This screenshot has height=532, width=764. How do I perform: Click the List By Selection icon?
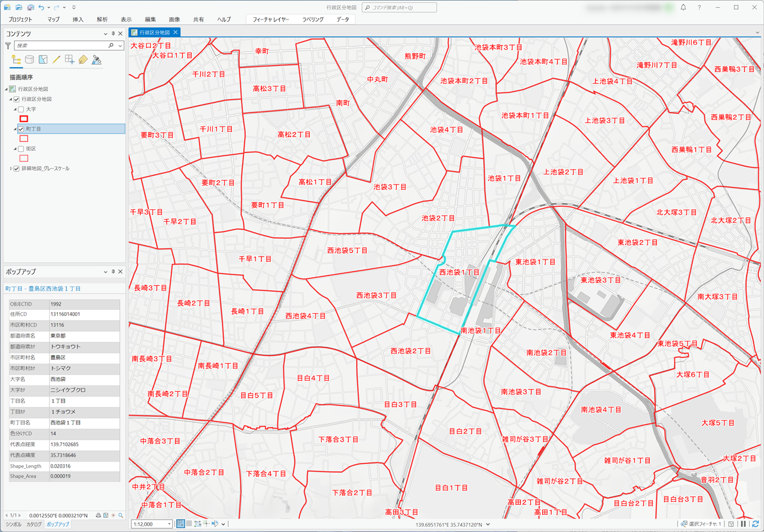[43, 60]
